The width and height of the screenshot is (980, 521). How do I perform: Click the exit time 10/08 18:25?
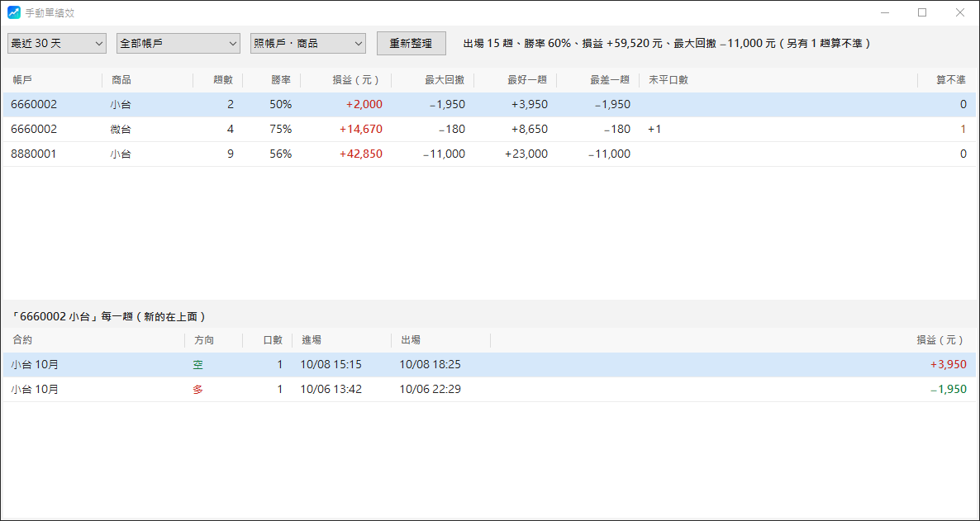pyautogui.click(x=430, y=365)
